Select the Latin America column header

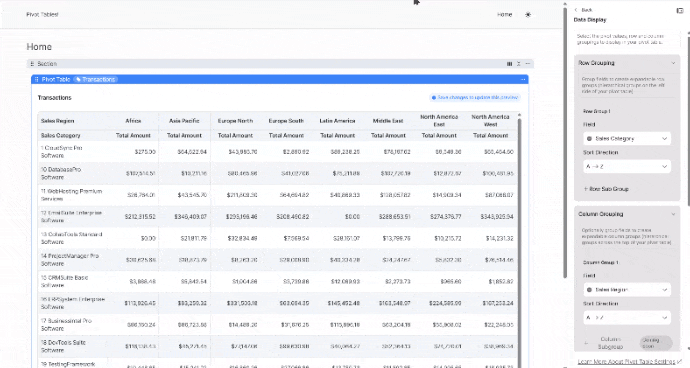tap(338, 121)
